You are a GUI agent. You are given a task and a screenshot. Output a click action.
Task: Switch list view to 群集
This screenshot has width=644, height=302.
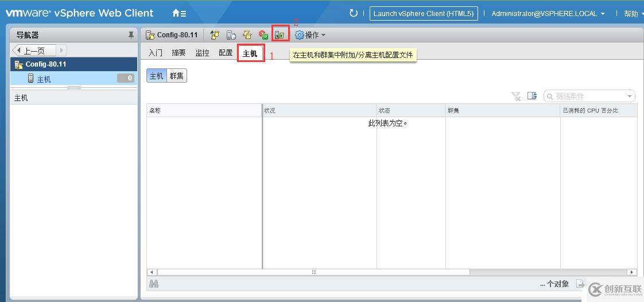tap(177, 76)
